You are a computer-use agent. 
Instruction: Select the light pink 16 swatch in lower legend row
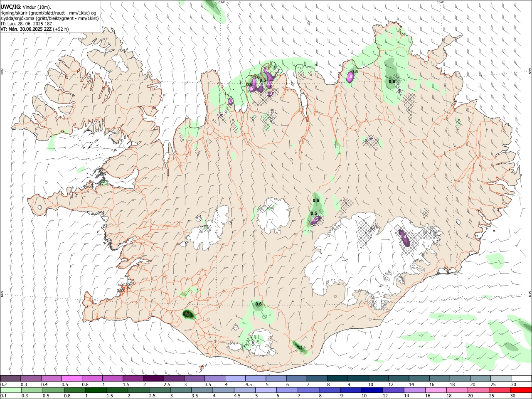coord(436,390)
